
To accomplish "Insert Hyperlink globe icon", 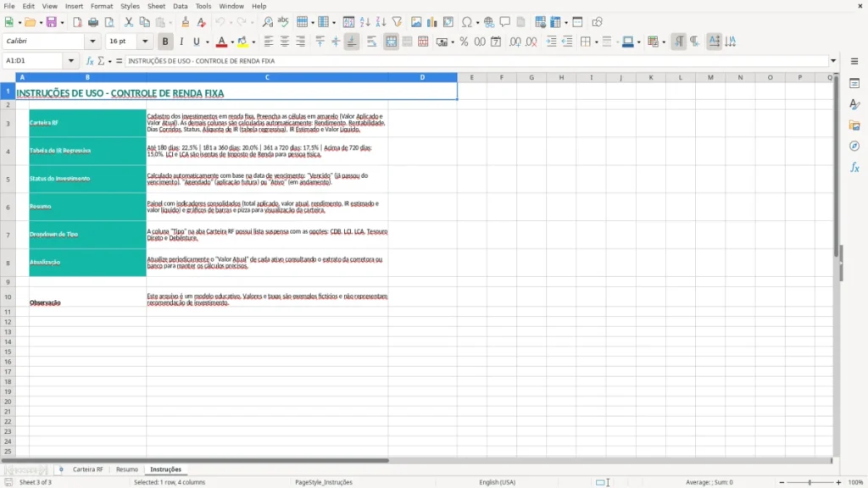I will [x=489, y=22].
